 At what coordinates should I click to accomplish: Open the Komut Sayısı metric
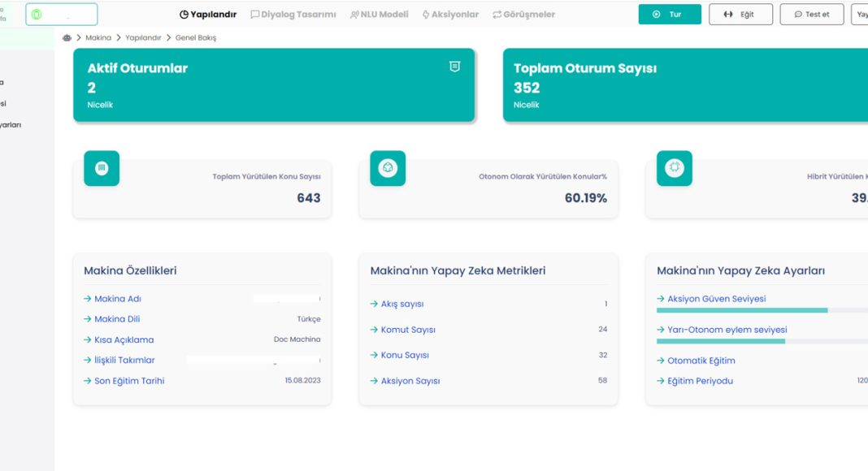(488, 330)
